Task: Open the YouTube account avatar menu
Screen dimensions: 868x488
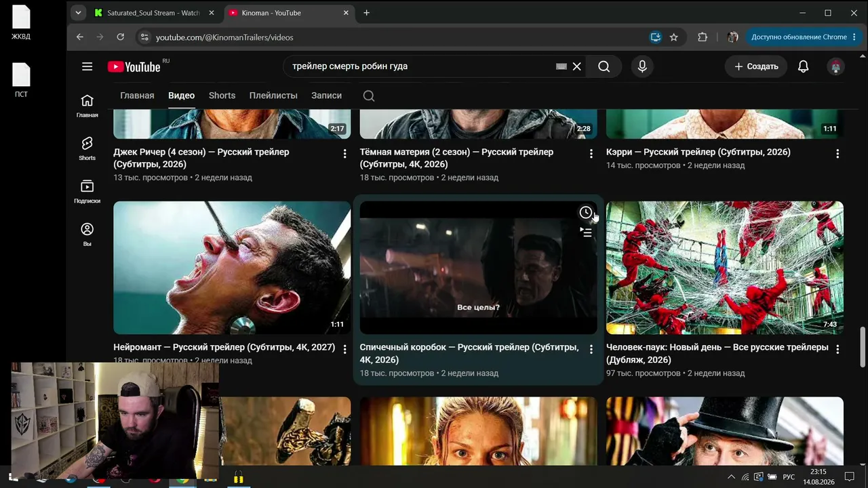Action: tap(835, 66)
